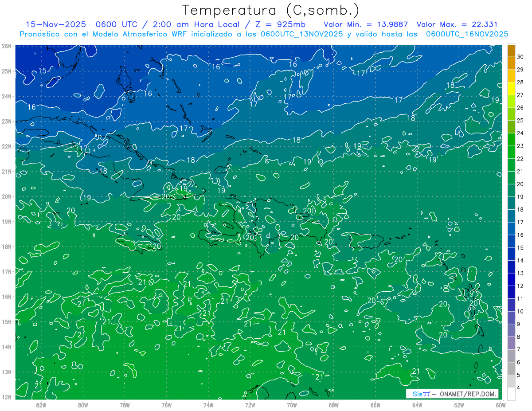The height and width of the screenshot is (411, 532).
Task: Click the '25N' latitude axis label
Action: 7,71
